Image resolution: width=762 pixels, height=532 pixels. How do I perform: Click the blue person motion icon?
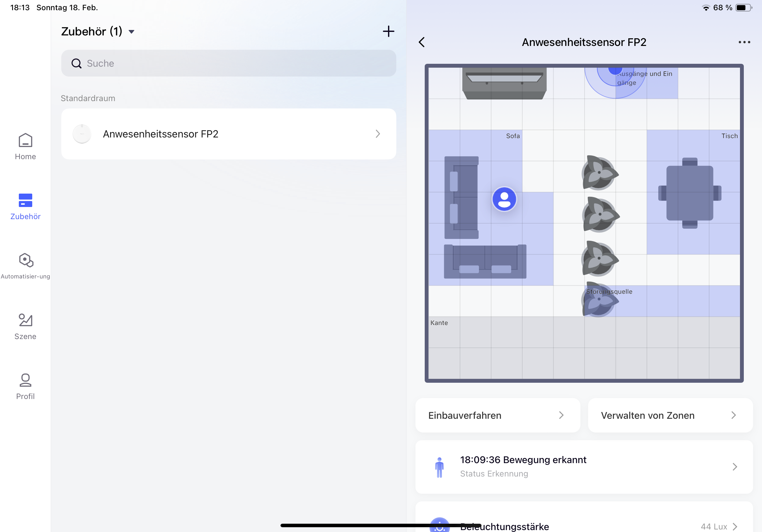point(439,467)
